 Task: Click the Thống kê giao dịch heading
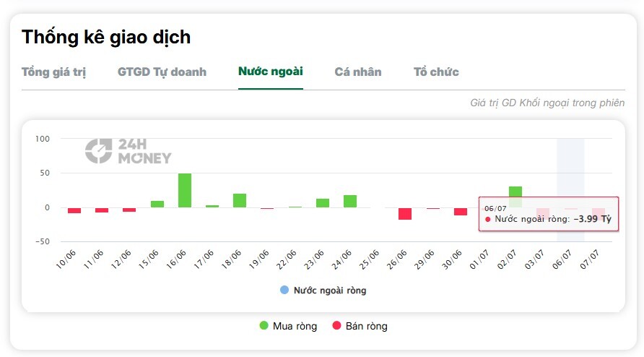point(106,38)
